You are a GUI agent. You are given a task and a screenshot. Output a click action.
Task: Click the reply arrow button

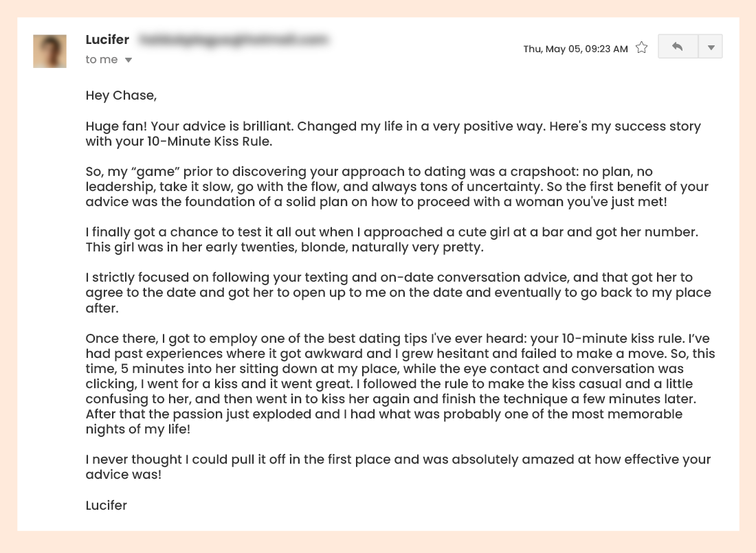[x=678, y=47]
